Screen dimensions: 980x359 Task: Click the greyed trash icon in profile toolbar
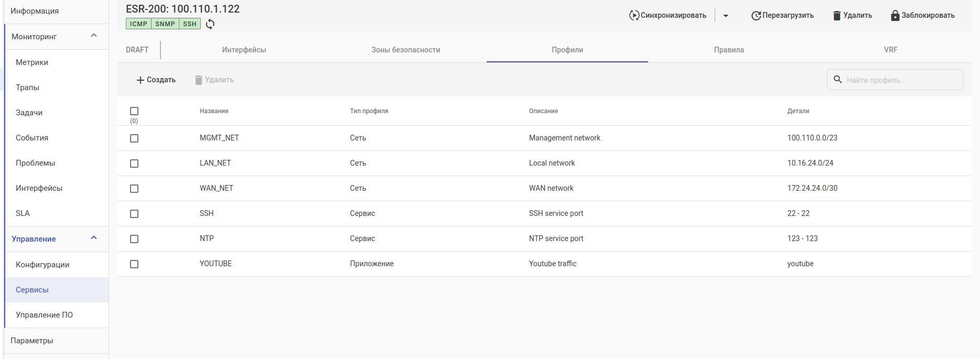[x=199, y=80]
